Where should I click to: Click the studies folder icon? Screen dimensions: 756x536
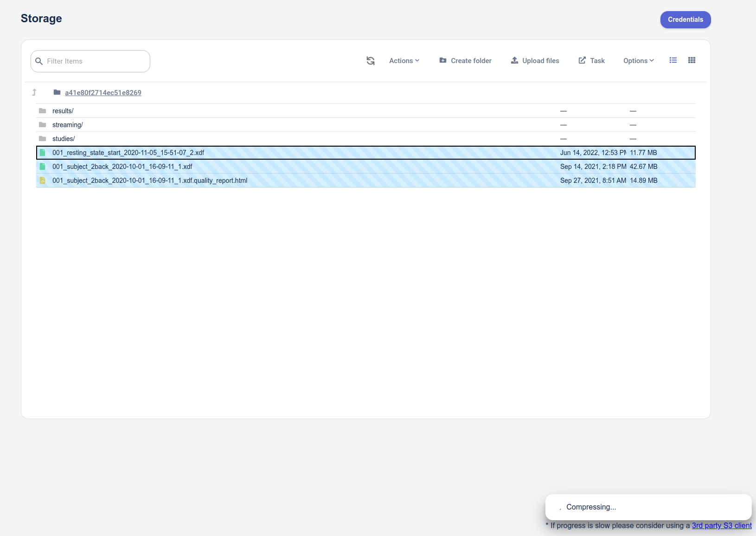point(43,139)
